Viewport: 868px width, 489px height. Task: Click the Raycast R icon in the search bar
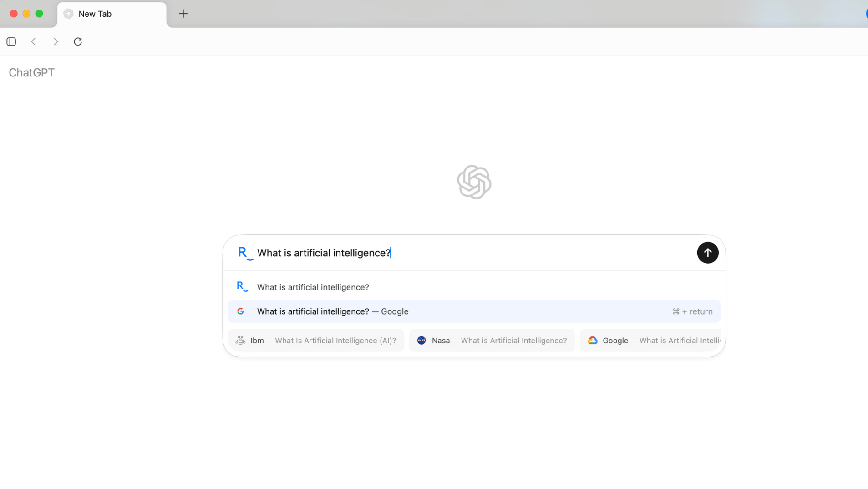[x=244, y=253]
